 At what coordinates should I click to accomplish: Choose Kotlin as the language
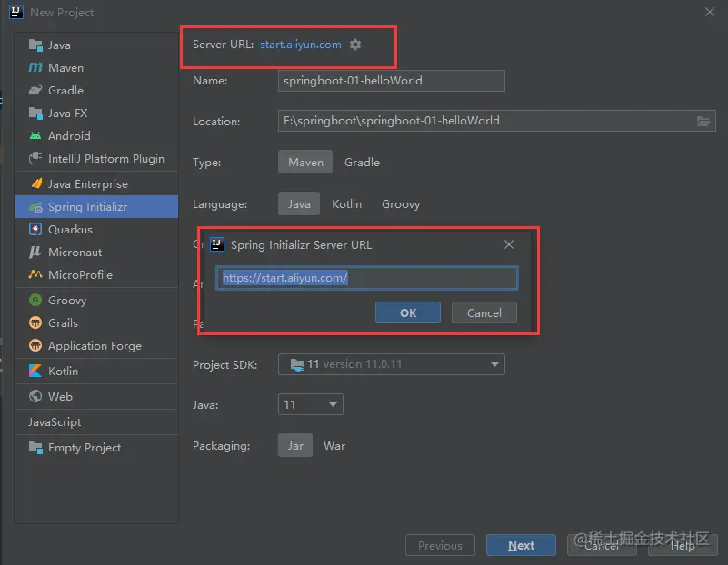click(346, 203)
